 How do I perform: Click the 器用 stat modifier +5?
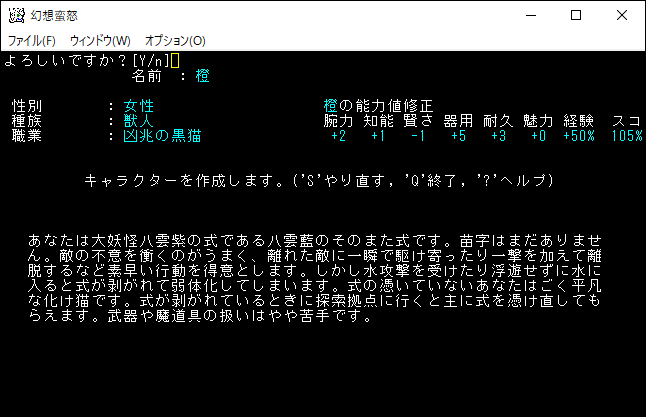pos(459,136)
